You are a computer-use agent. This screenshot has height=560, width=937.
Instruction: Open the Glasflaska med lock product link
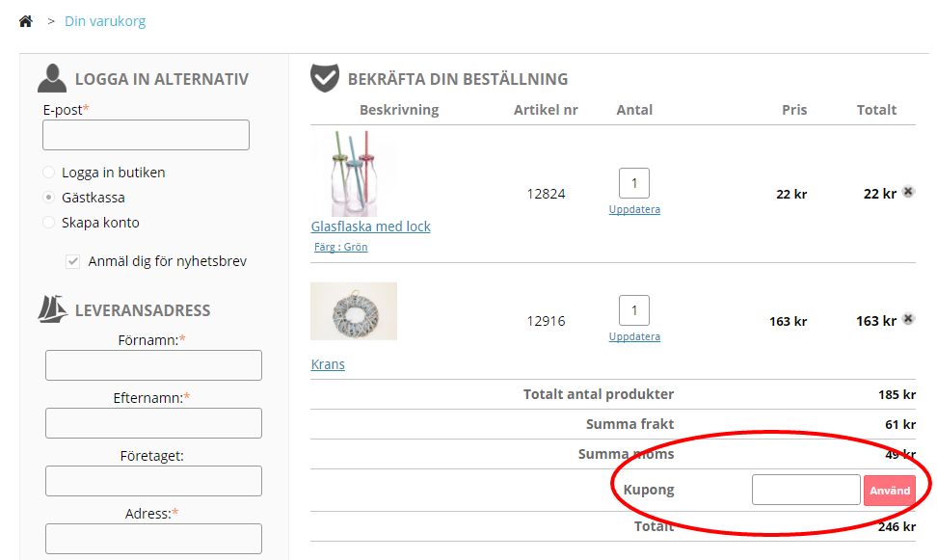(370, 227)
